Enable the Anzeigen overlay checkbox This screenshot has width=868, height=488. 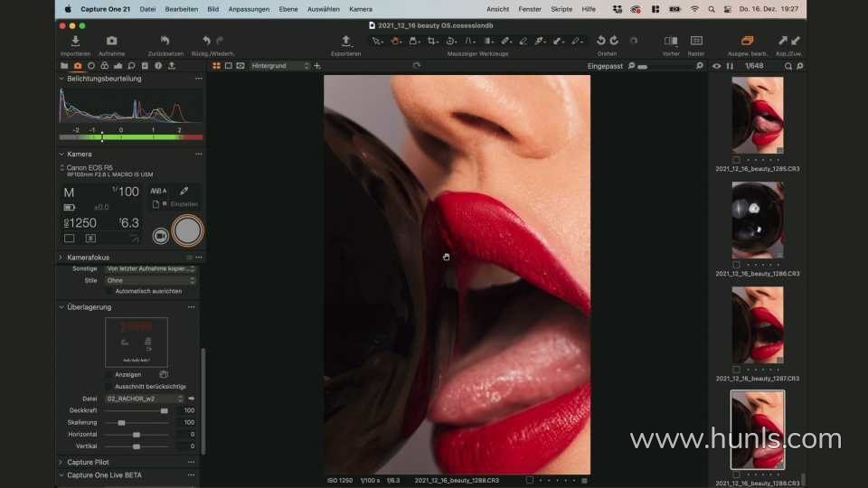click(109, 374)
